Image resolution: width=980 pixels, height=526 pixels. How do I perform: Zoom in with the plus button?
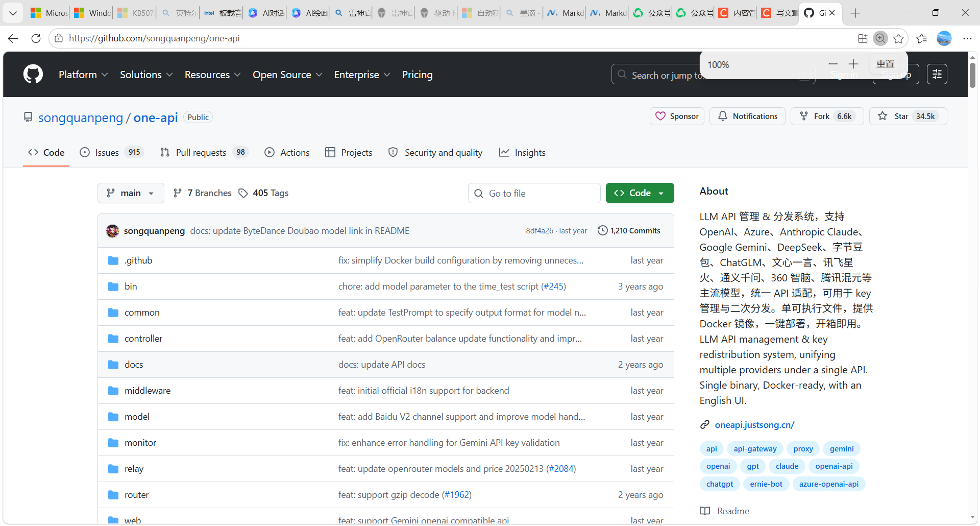tap(853, 64)
